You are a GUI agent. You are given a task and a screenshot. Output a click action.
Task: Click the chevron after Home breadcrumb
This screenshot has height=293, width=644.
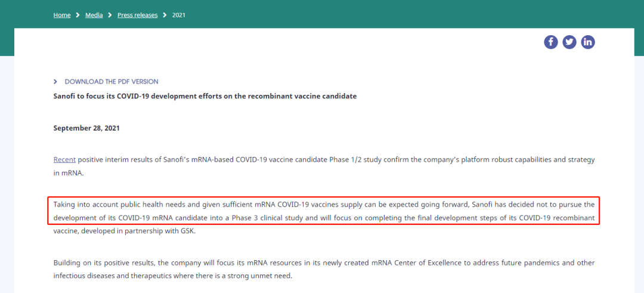78,15
